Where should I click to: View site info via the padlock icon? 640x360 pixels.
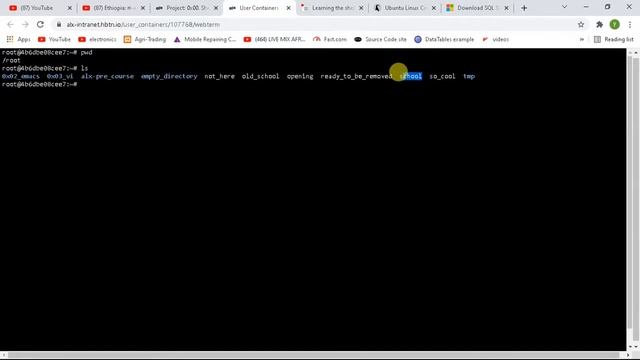59,24
